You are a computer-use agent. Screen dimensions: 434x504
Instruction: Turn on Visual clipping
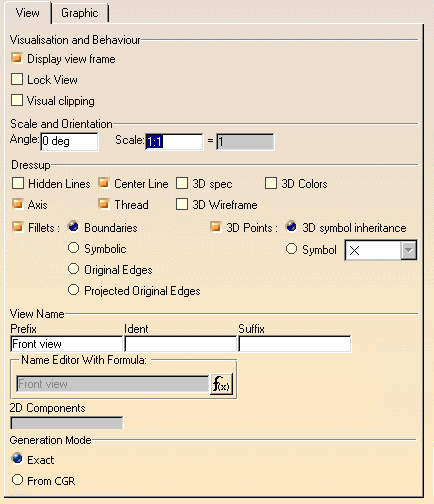point(17,100)
